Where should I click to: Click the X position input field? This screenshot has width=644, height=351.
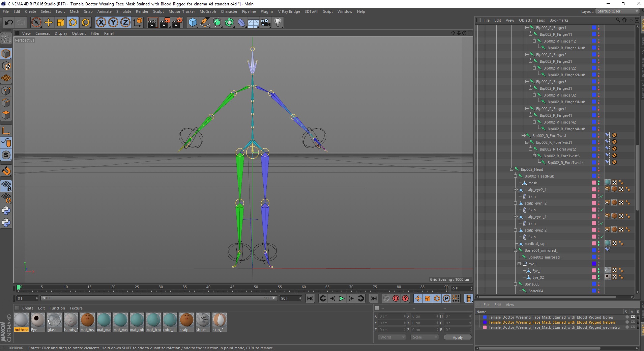pyautogui.click(x=392, y=316)
